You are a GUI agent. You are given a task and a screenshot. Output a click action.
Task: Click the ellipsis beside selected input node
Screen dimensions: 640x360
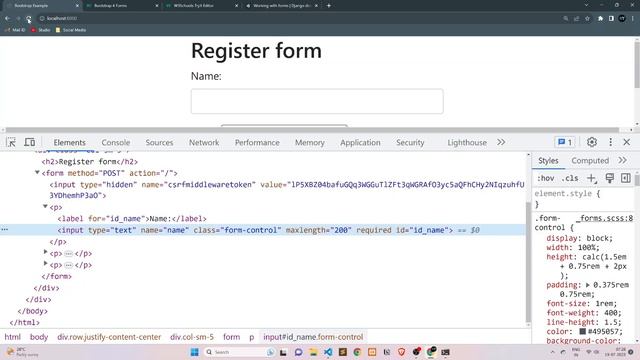(4, 230)
